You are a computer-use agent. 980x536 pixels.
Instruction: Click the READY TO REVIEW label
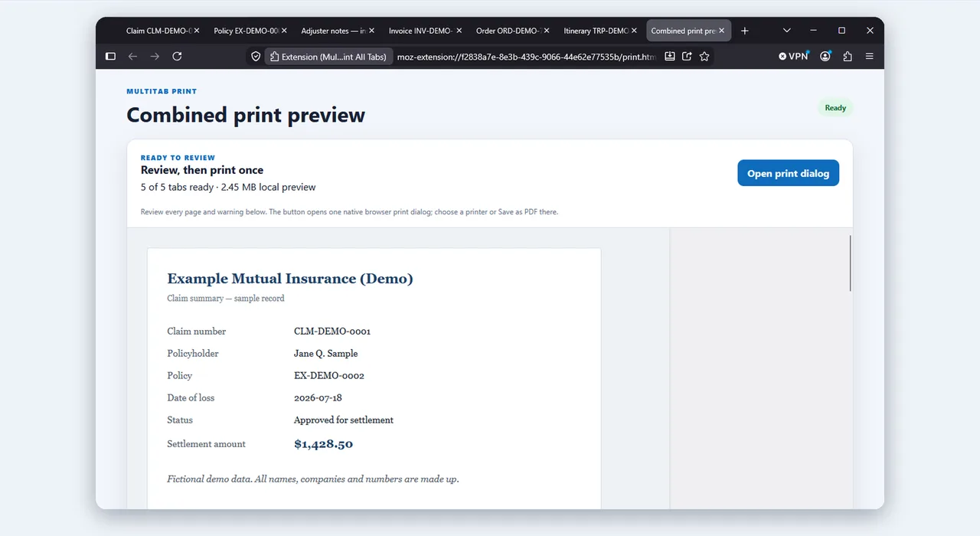tap(178, 158)
